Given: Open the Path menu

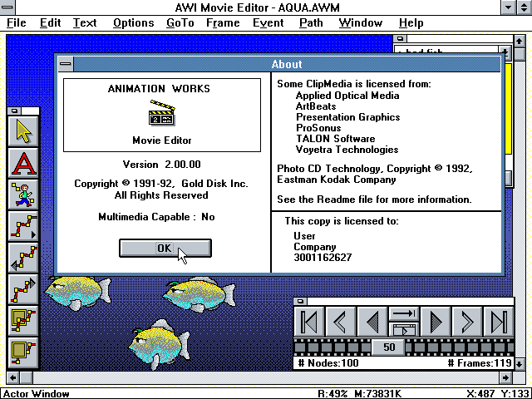Looking at the screenshot, I should coord(311,22).
